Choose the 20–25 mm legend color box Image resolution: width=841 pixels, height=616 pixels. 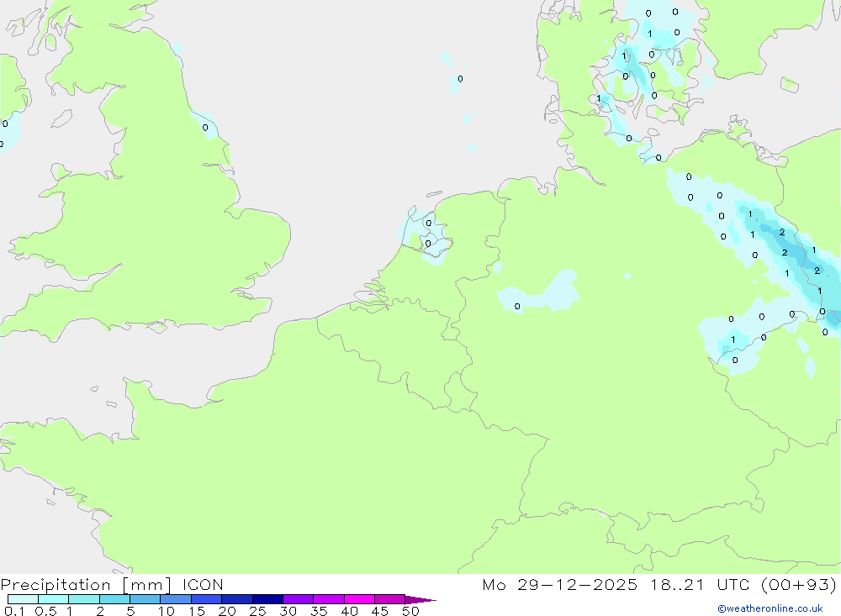coord(237,599)
